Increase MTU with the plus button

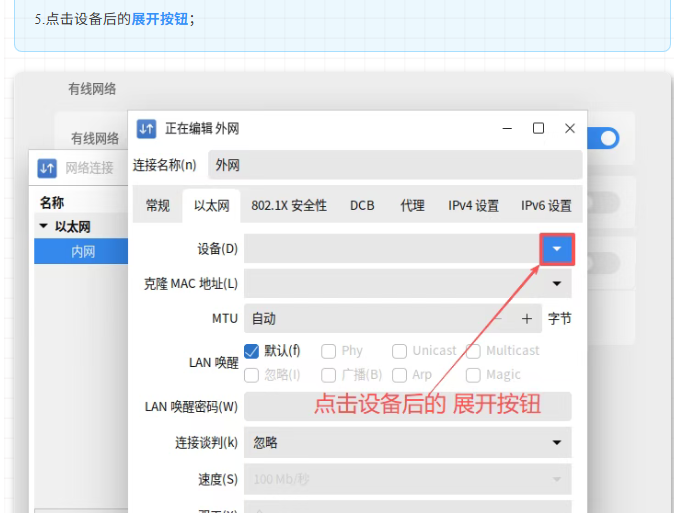527,319
